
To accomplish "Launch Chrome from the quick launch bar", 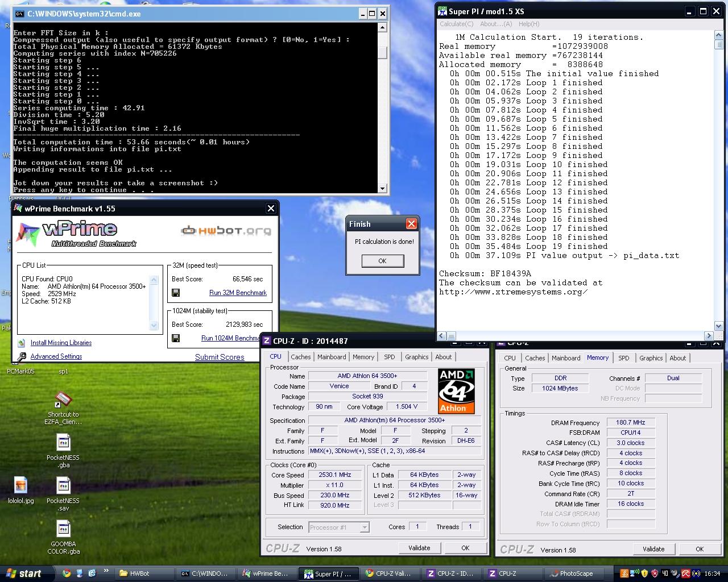I will [x=67, y=573].
